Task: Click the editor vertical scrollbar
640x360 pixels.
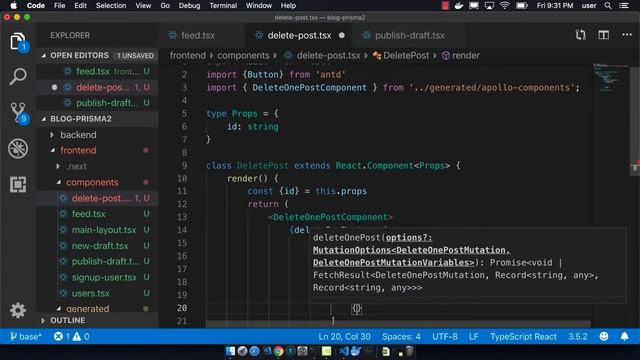Action: coord(636,122)
